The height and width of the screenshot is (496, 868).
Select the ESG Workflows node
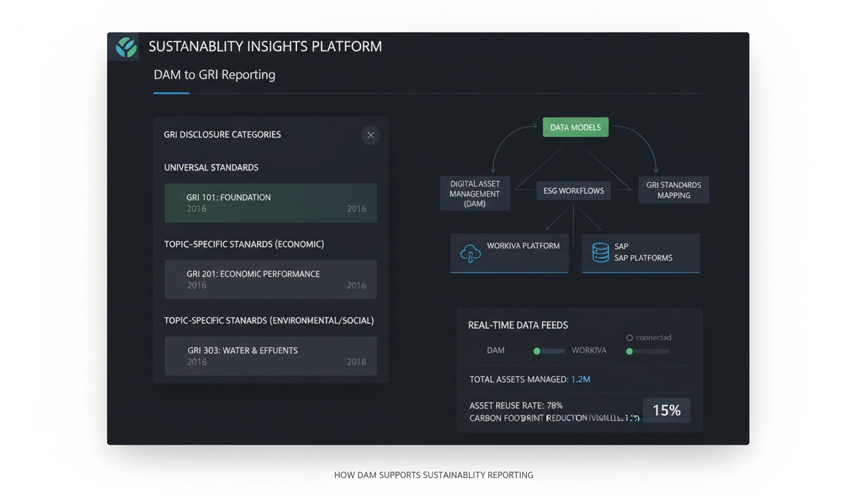573,191
